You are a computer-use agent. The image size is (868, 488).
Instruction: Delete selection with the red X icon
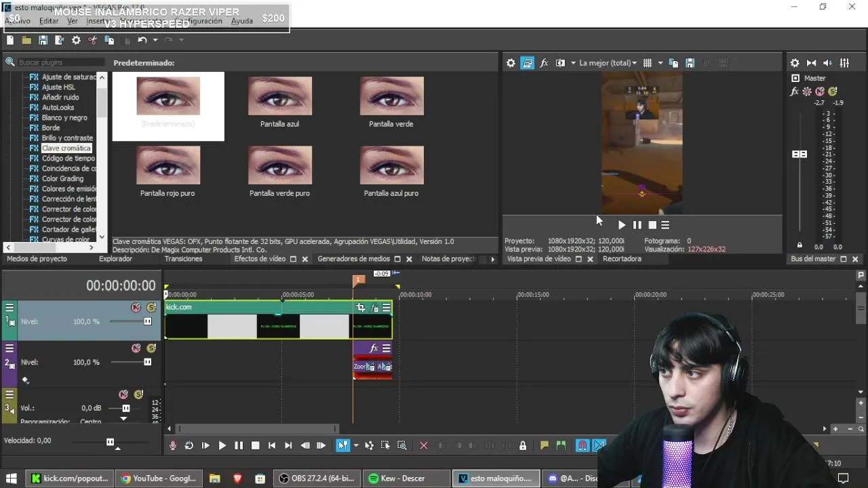[x=424, y=445]
